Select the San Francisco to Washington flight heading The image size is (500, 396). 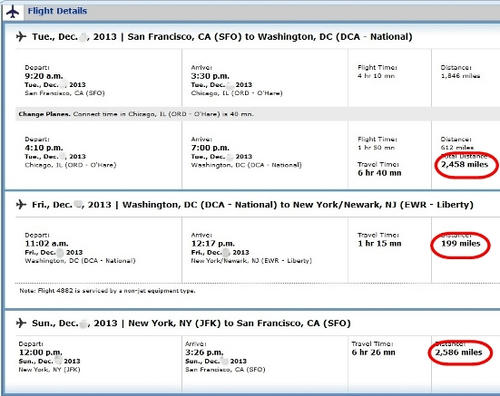pyautogui.click(x=222, y=37)
